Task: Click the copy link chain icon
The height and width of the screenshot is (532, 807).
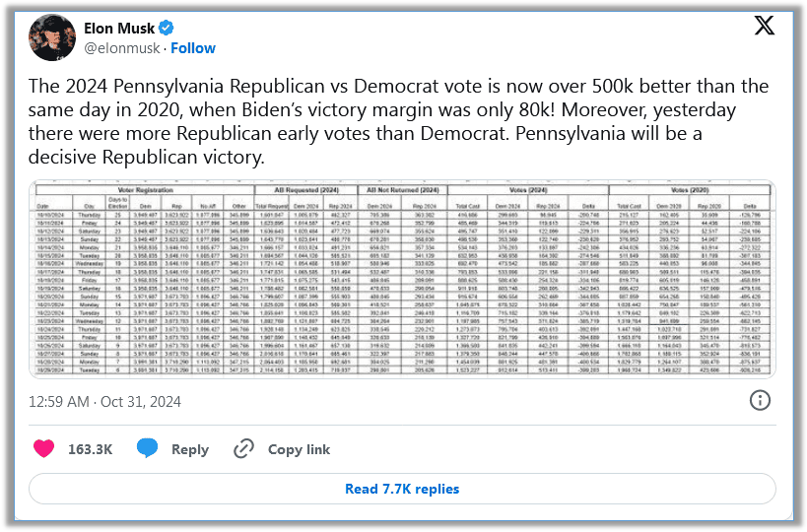Action: pos(243,449)
